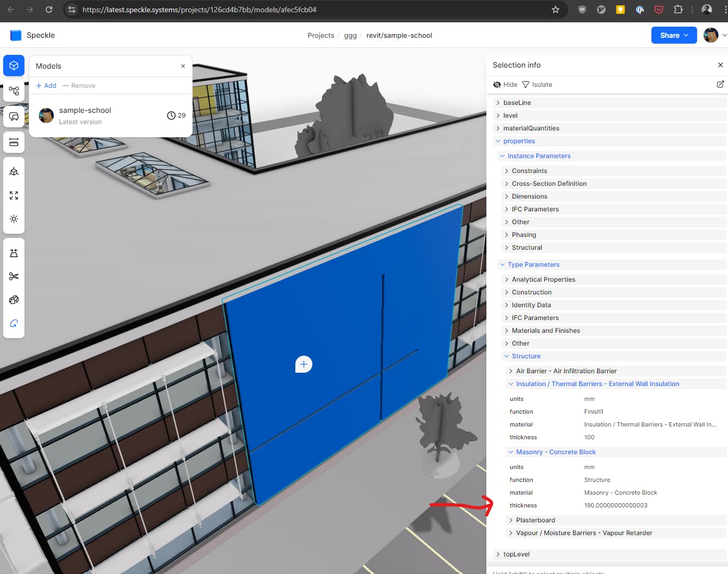The width and height of the screenshot is (728, 574).
Task: Open browser extensions puzzle icon
Action: pos(678,10)
